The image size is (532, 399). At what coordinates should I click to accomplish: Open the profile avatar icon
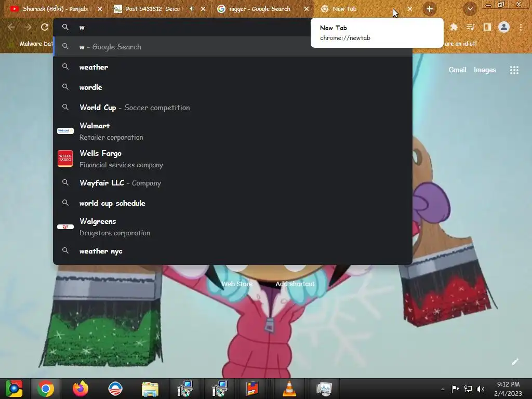tap(504, 27)
